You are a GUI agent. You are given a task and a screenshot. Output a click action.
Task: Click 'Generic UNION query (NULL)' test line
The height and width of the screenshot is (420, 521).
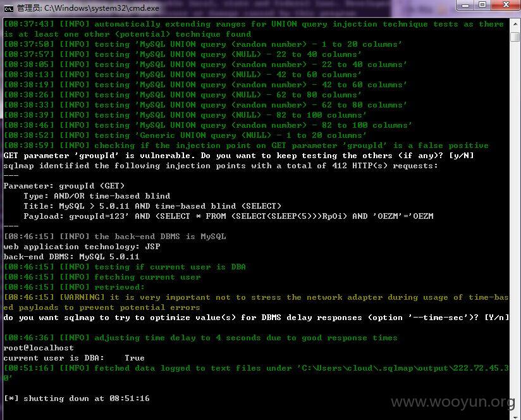(x=185, y=135)
